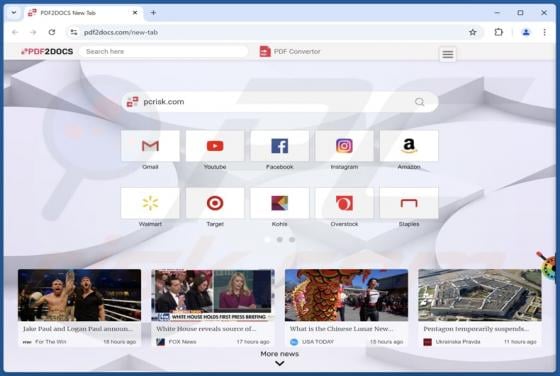The height and width of the screenshot is (376, 560).
Task: Click the Gmail label text
Action: pyautogui.click(x=150, y=167)
